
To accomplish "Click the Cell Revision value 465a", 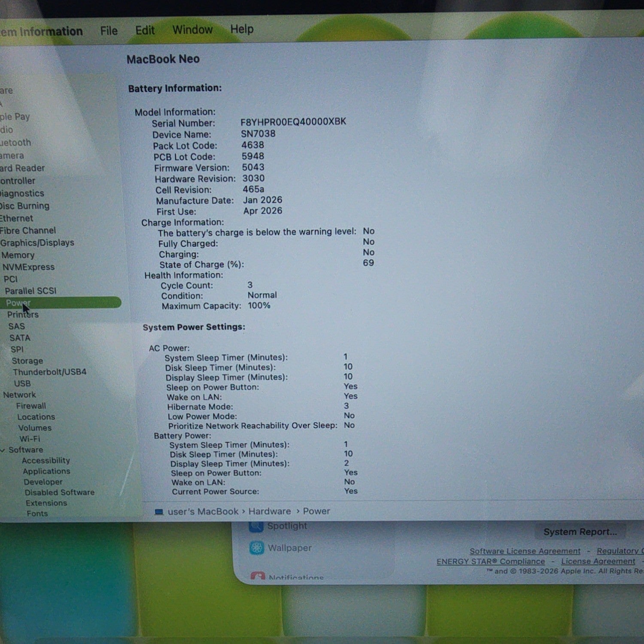I will pyautogui.click(x=253, y=189).
